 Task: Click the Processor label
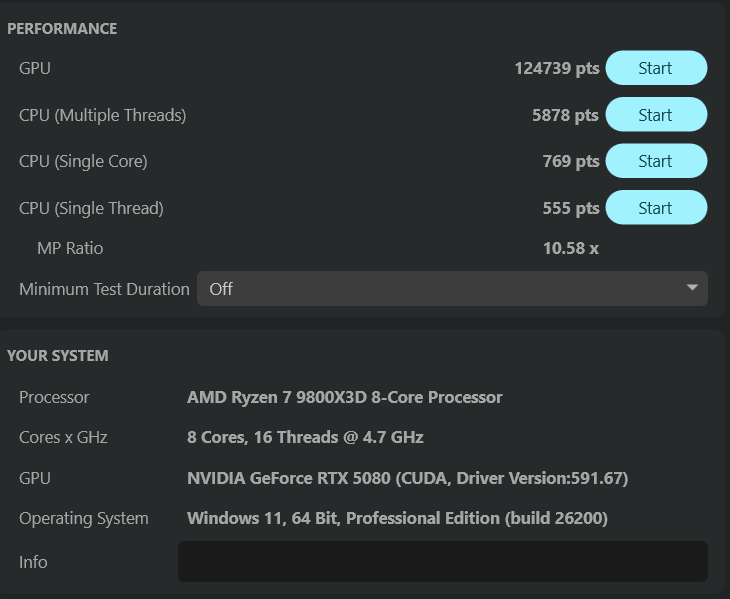tap(54, 397)
